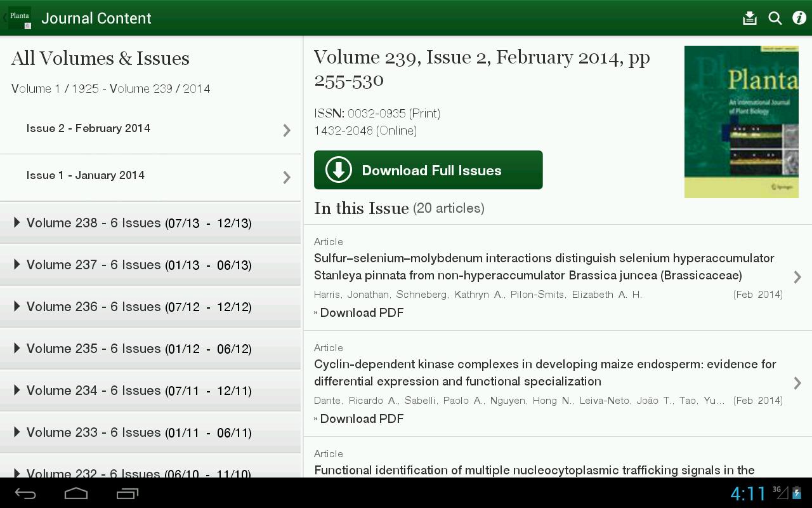
Task: Click Download Full Issues button
Action: 428,170
